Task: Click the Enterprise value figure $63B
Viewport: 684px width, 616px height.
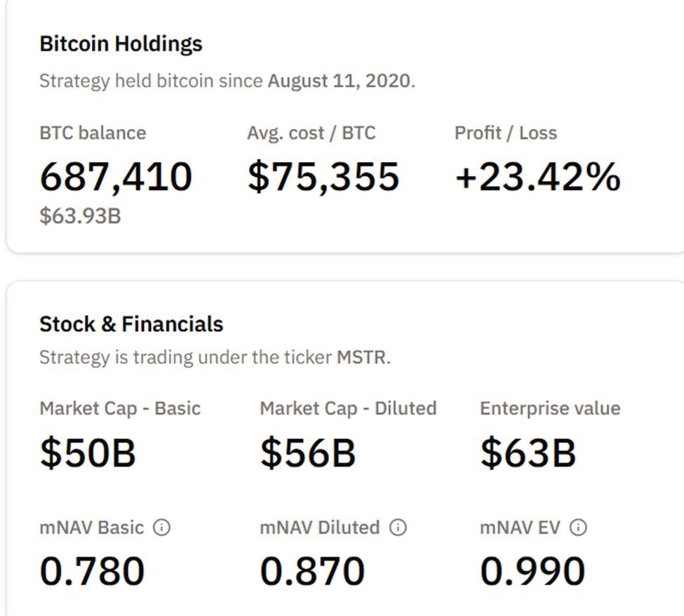Action: (x=527, y=453)
